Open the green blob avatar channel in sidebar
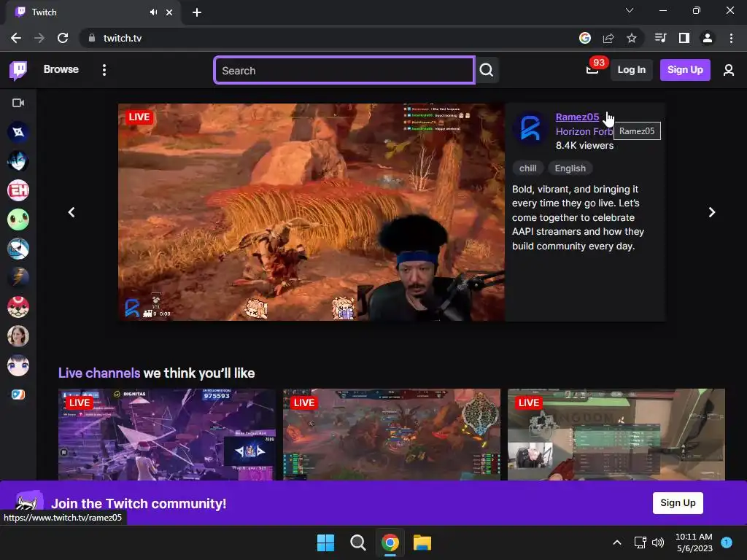Image resolution: width=747 pixels, height=560 pixels. (18, 219)
